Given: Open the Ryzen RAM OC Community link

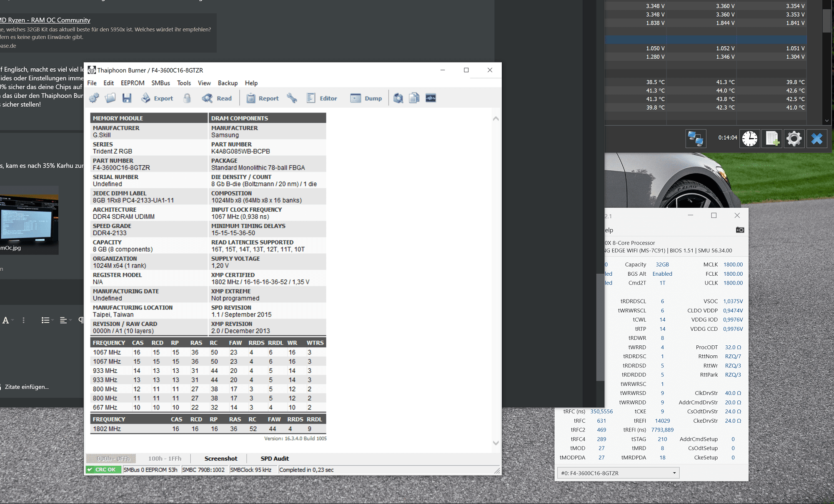Looking at the screenshot, I should (45, 20).
